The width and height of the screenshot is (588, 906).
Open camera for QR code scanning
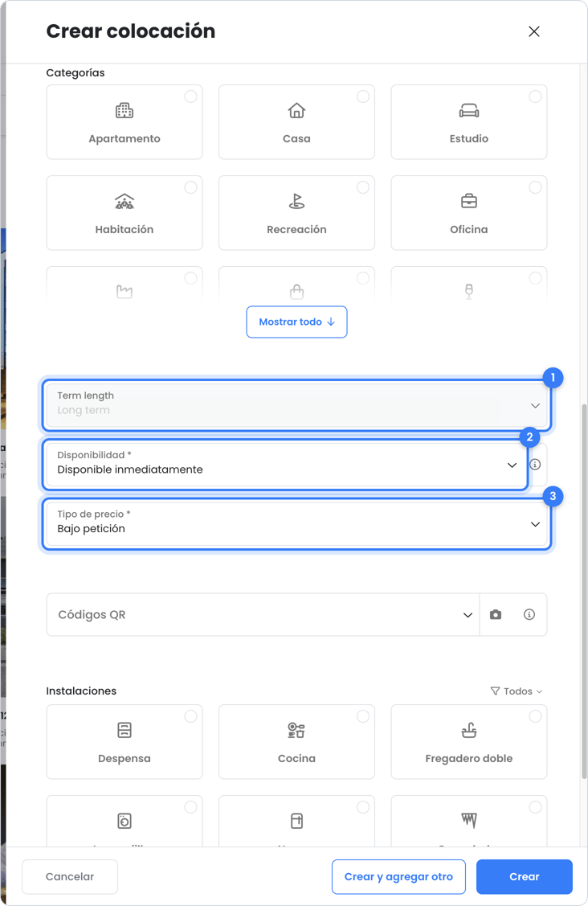click(496, 615)
